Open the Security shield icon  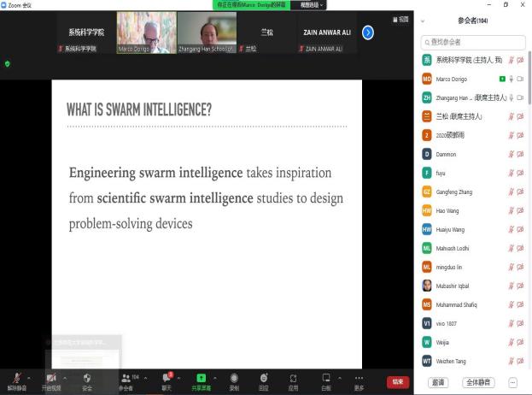tap(87, 378)
